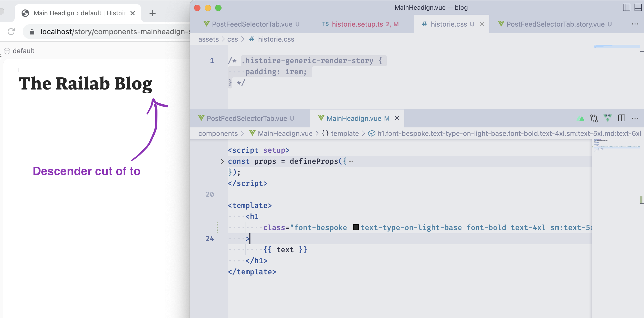Click the closing </template> tag
The image size is (644, 318).
pos(252,272)
